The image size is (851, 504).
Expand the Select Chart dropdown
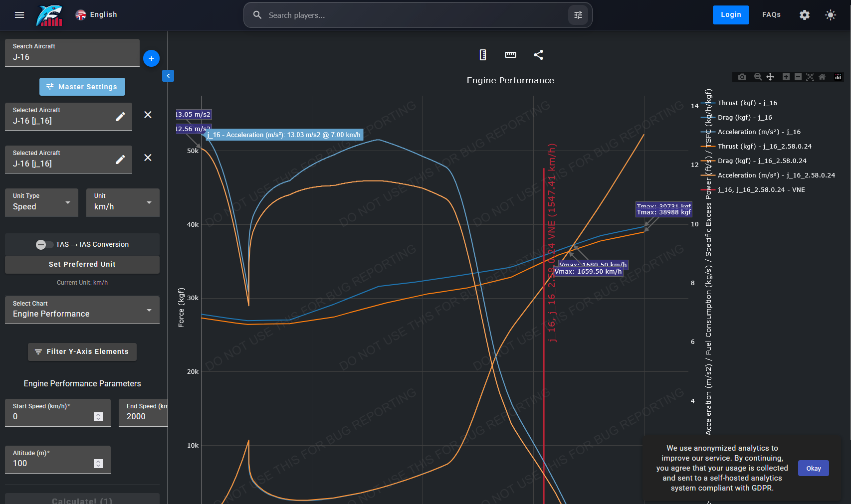[82, 310]
